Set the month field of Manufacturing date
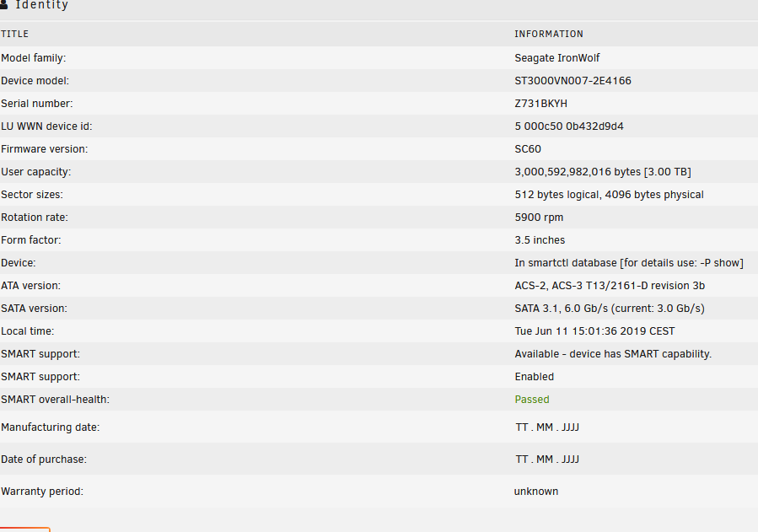This screenshot has height=532, width=758. [545, 427]
